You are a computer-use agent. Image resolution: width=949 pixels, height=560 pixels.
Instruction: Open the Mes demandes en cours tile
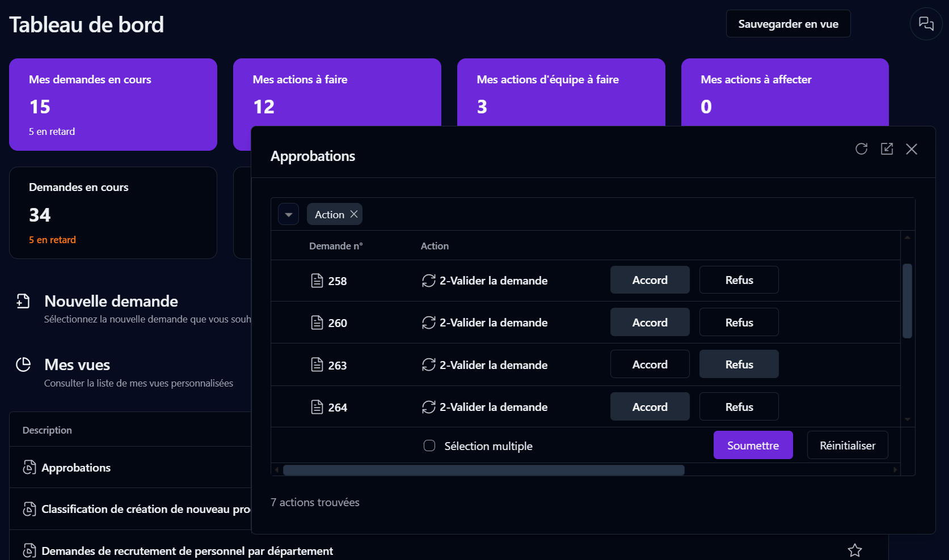click(x=113, y=104)
